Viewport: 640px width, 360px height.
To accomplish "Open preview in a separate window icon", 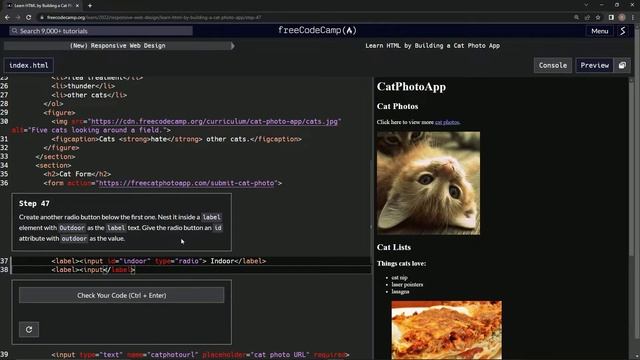I will pyautogui.click(x=622, y=65).
